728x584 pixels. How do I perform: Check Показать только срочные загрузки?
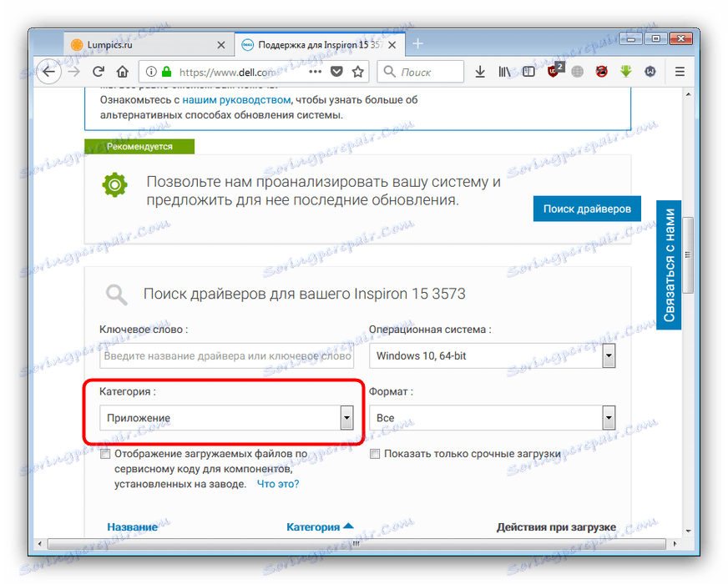[x=375, y=454]
